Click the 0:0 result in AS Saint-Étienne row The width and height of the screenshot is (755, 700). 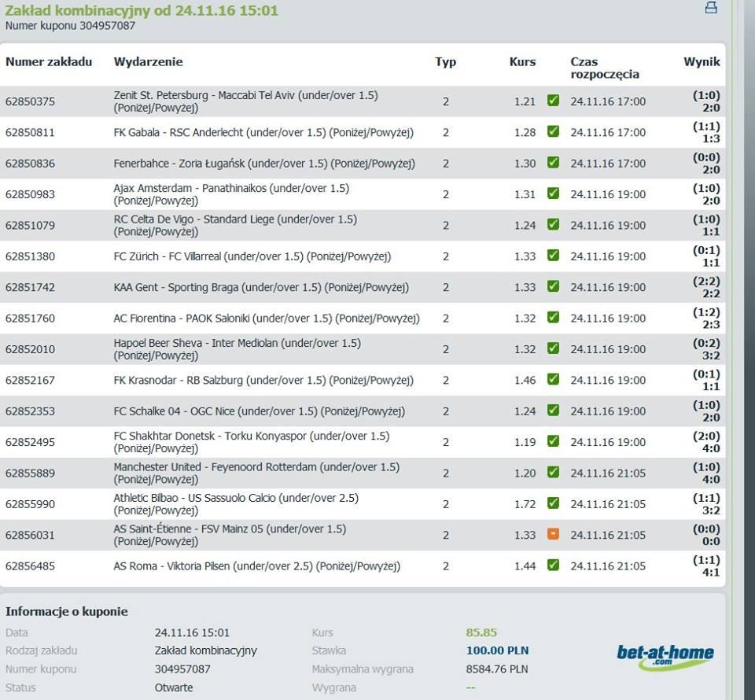coord(711,542)
